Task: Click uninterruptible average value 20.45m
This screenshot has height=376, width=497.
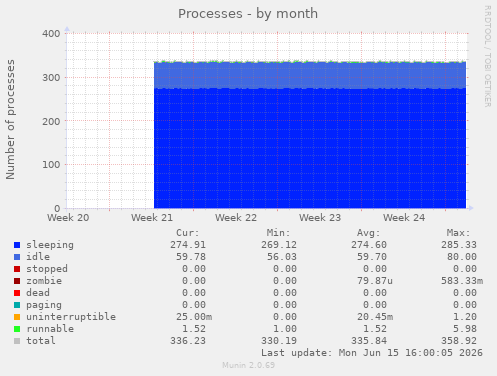Action: (x=375, y=317)
